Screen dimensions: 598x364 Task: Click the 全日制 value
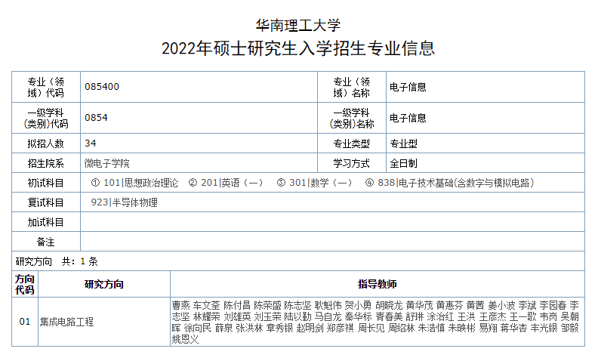click(403, 163)
